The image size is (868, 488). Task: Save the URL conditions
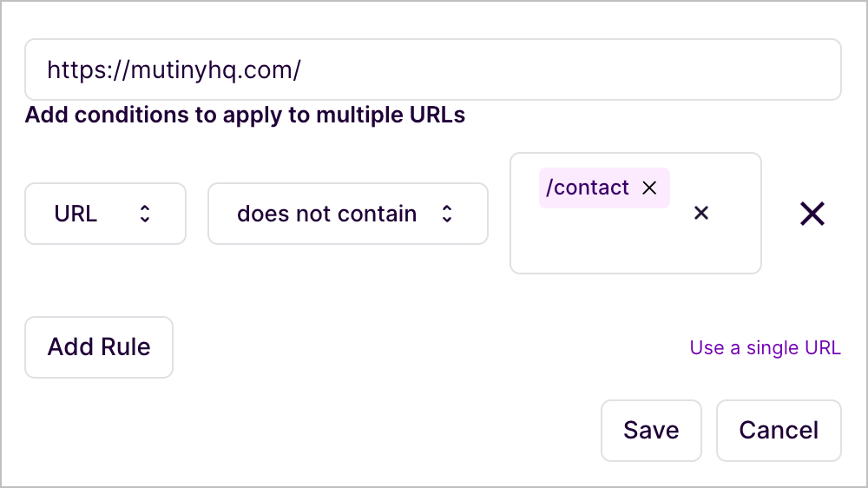click(x=651, y=430)
